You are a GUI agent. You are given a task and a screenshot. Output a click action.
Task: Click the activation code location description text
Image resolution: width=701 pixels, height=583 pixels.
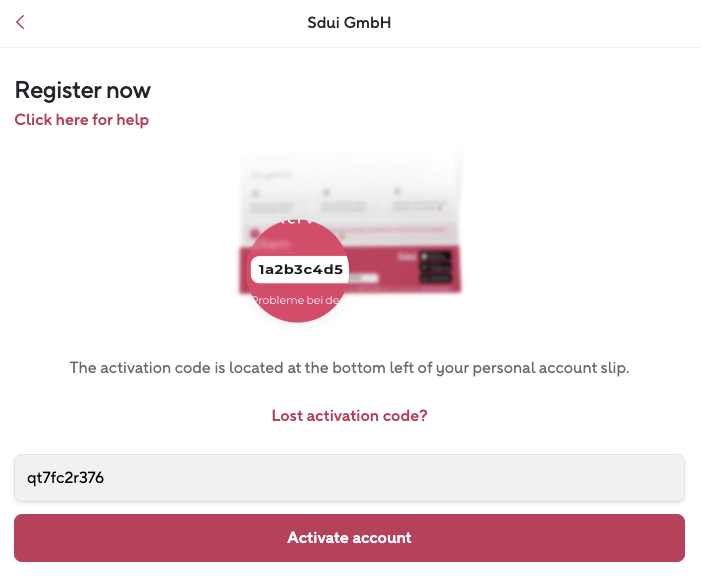[349, 368]
